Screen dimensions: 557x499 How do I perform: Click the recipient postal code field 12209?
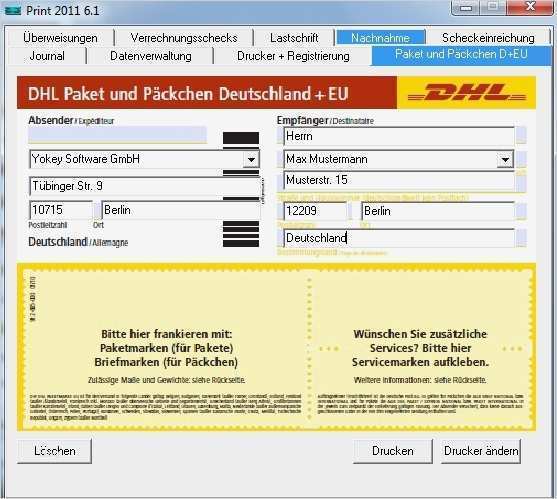click(315, 211)
